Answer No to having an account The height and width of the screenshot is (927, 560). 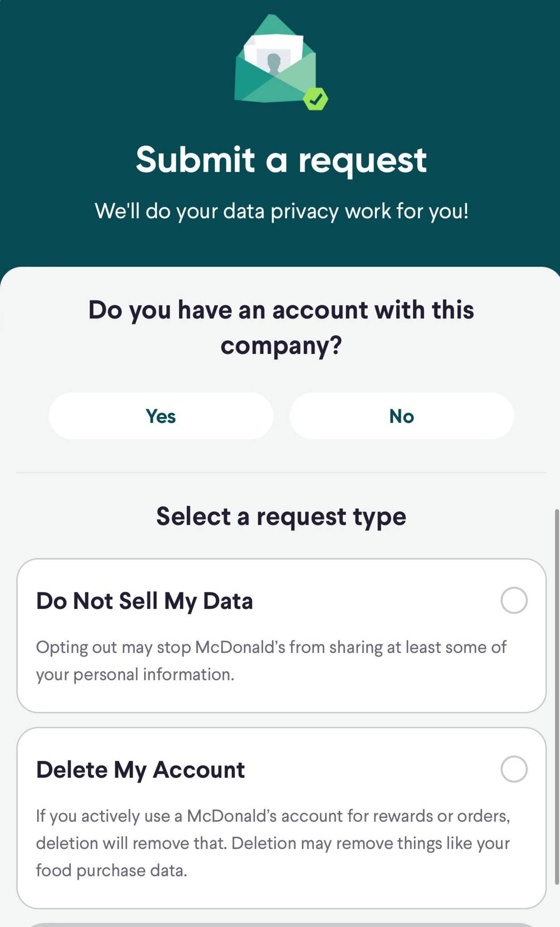pos(401,416)
